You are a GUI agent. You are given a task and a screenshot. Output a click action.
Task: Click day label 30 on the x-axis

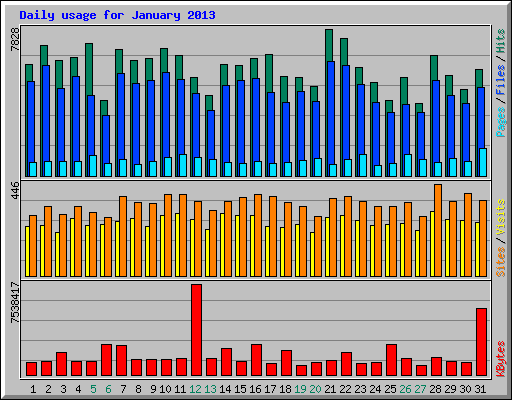(465, 389)
